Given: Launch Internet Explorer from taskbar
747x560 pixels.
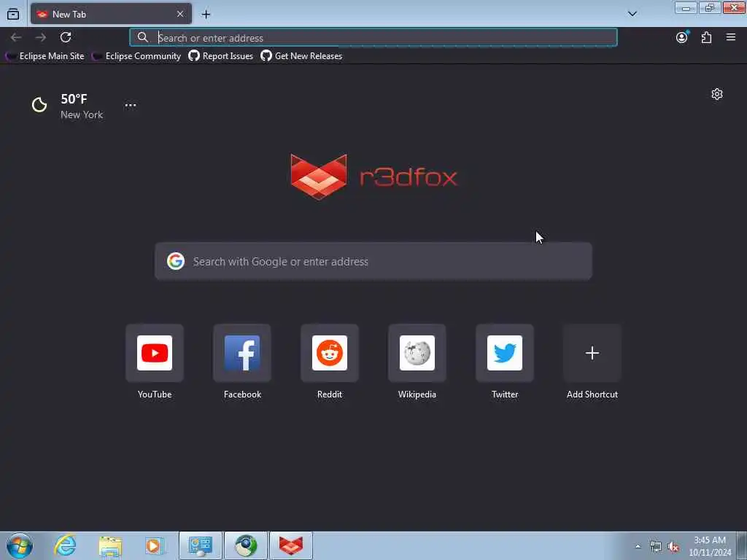Looking at the screenshot, I should [x=65, y=545].
